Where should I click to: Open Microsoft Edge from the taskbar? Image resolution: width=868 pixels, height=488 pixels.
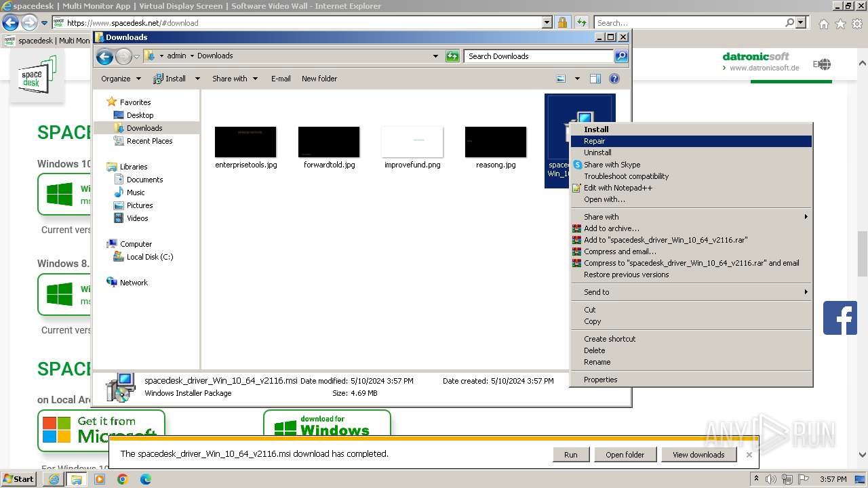click(146, 479)
